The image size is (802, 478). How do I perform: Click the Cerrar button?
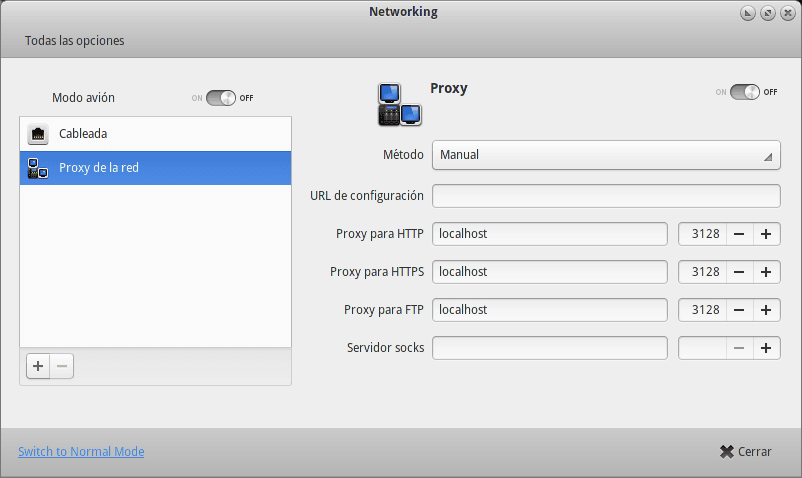pyautogui.click(x=745, y=451)
